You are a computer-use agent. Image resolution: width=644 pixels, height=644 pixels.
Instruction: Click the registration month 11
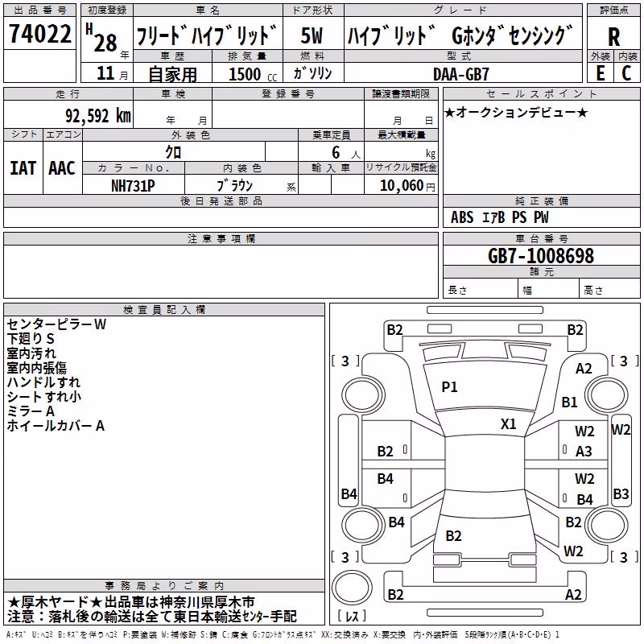tap(105, 73)
